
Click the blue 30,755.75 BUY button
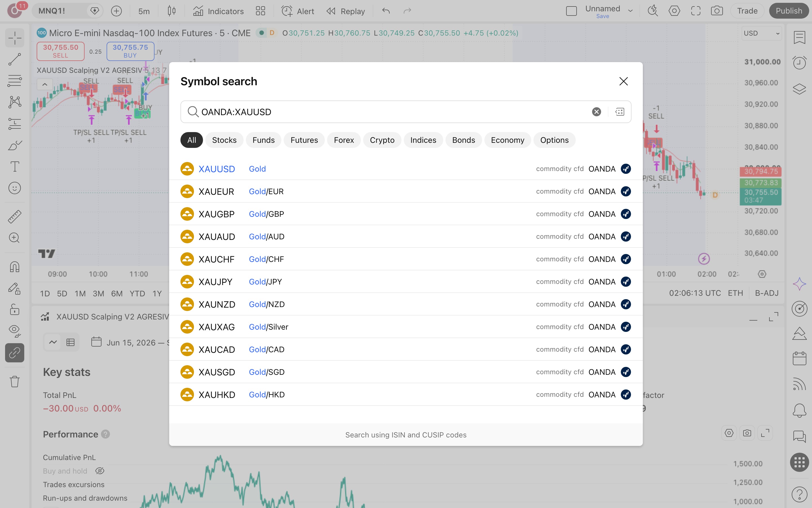tap(130, 51)
